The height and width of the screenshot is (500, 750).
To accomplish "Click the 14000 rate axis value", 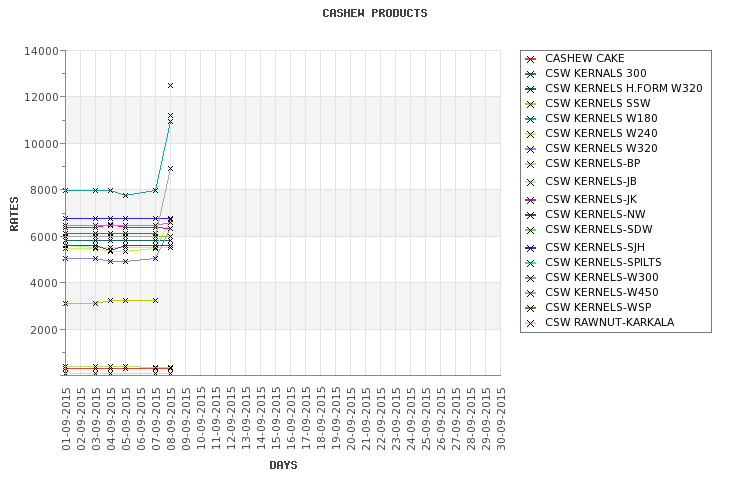I will [41, 51].
